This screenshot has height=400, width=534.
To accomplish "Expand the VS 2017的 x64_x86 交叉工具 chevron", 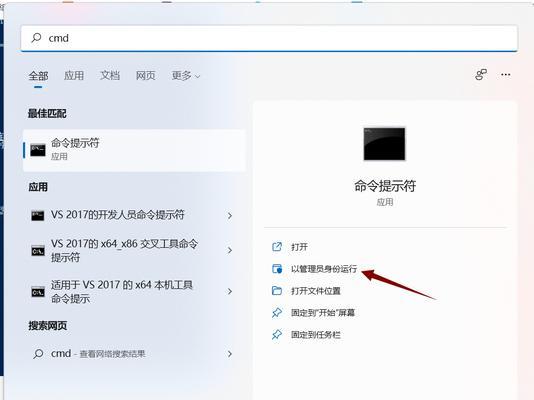I will (230, 251).
